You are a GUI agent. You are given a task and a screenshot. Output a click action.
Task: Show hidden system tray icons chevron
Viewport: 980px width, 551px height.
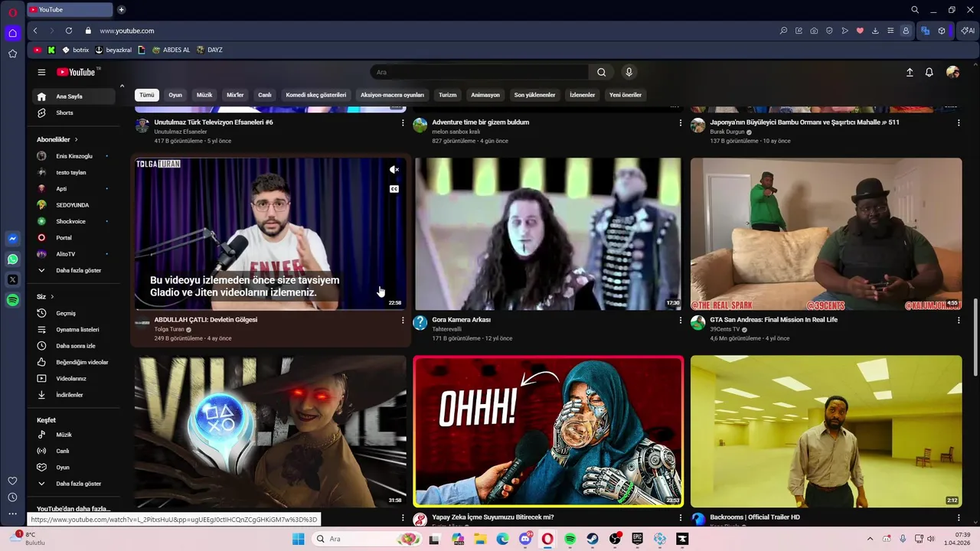click(870, 539)
